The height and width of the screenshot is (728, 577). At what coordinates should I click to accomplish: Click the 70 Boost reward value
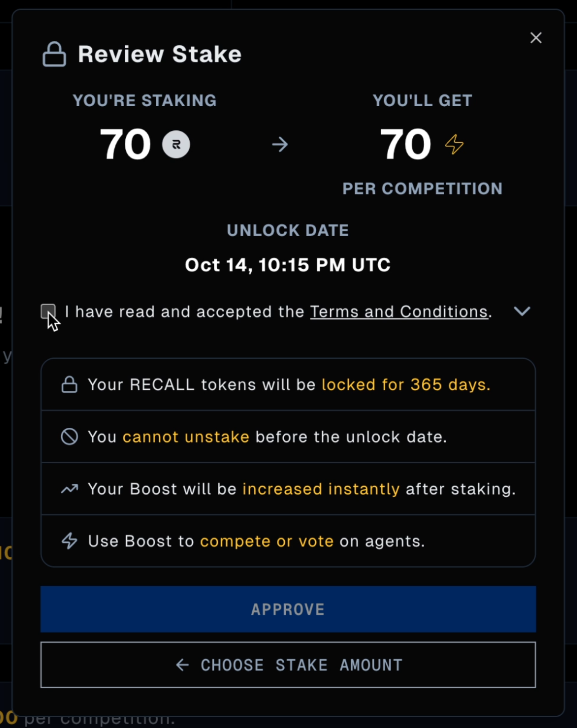[406, 144]
